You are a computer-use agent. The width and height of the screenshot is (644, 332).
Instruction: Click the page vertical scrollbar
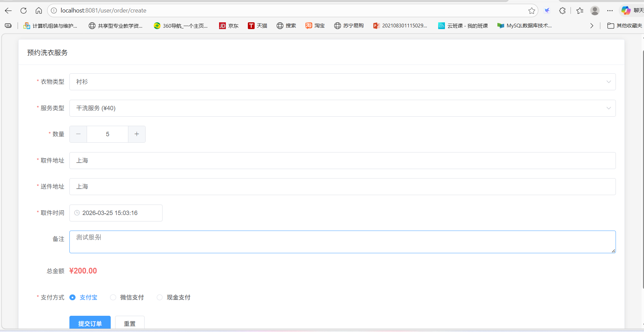pyautogui.click(x=643, y=169)
